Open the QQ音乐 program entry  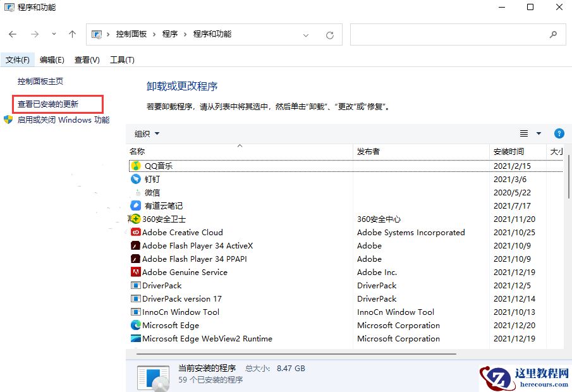click(x=136, y=166)
